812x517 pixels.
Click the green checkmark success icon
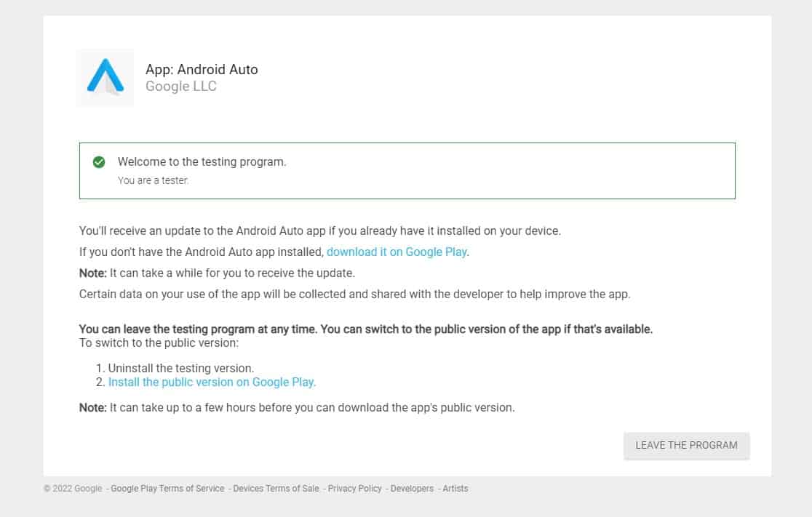tap(99, 162)
